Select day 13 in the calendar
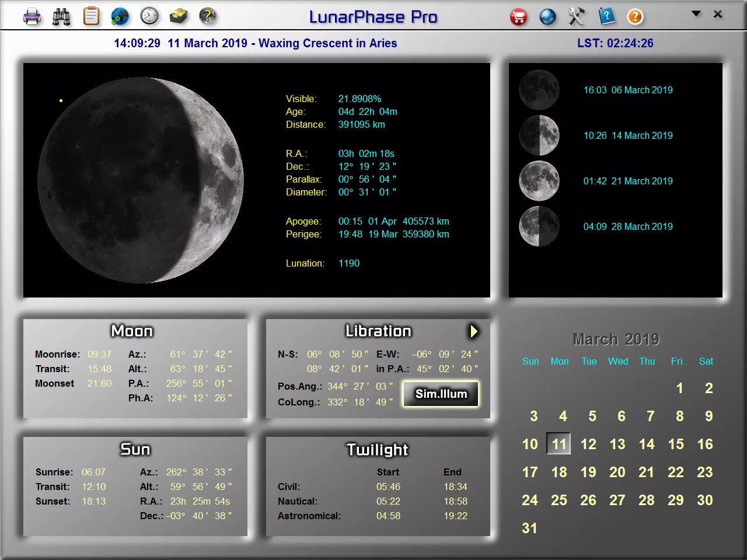747x560 pixels. 617,444
